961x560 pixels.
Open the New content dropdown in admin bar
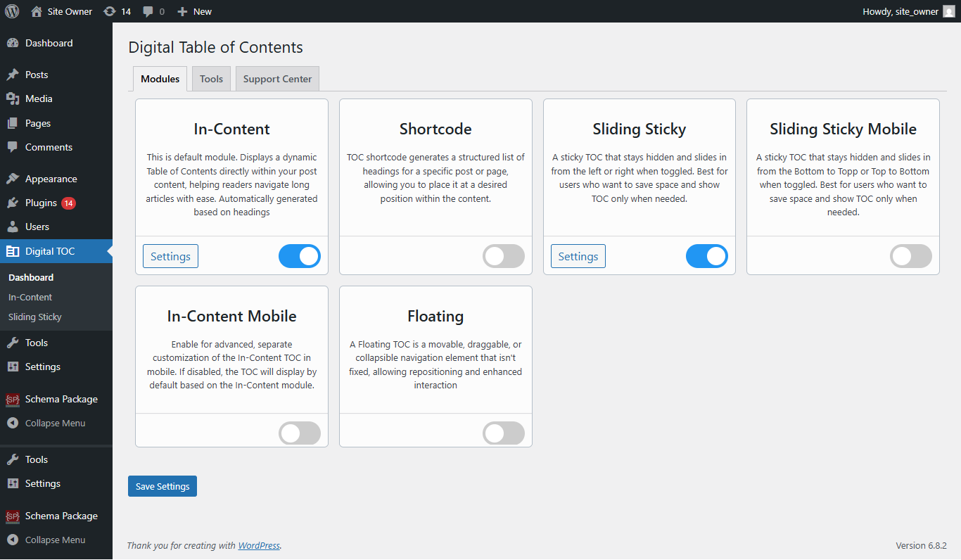(x=193, y=11)
